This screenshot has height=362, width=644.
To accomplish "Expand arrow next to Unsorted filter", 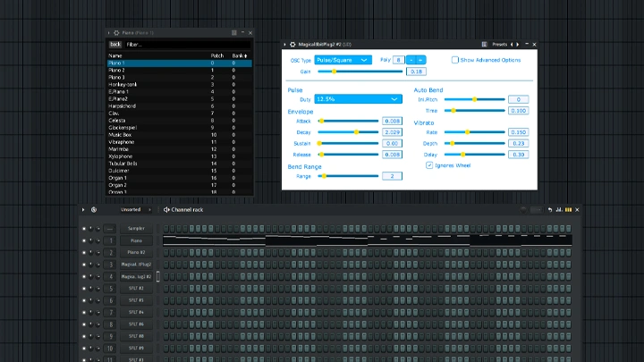I will (149, 210).
